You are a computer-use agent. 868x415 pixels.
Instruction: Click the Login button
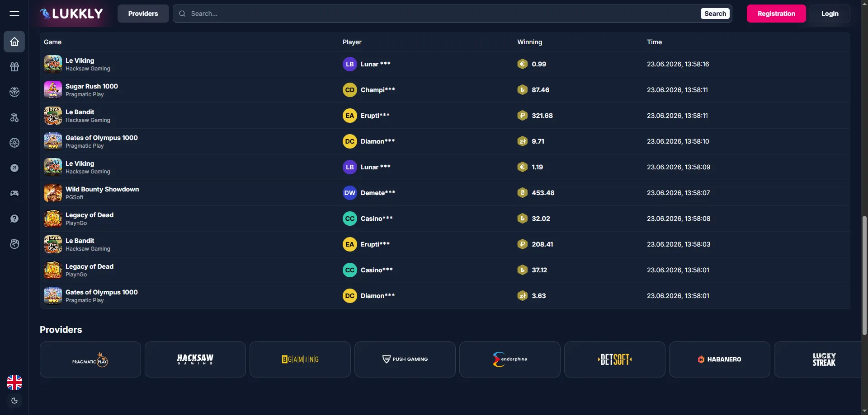click(x=830, y=14)
